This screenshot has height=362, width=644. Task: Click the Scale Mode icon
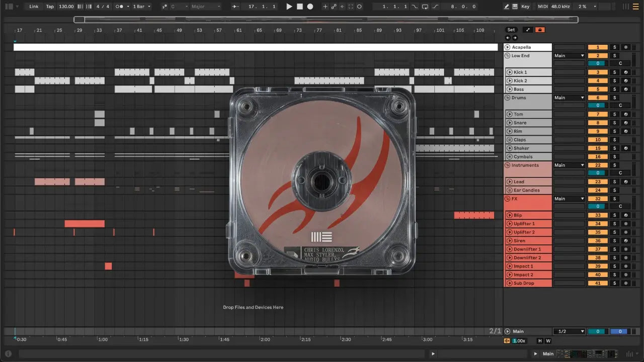[165, 7]
